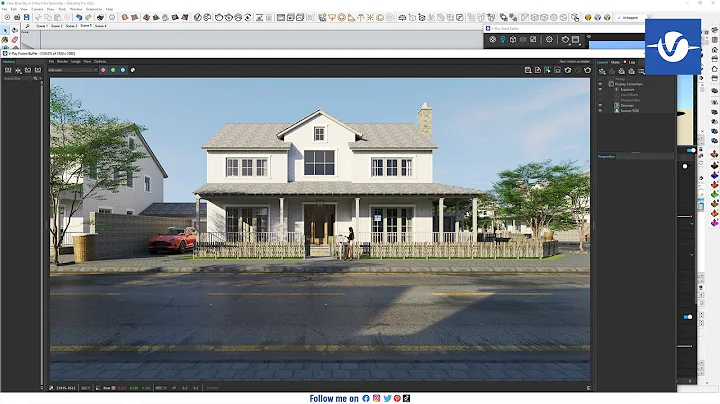Viewport: 720px width, 404px height.
Task: Open Log tab in frame buffer
Action: (x=632, y=62)
